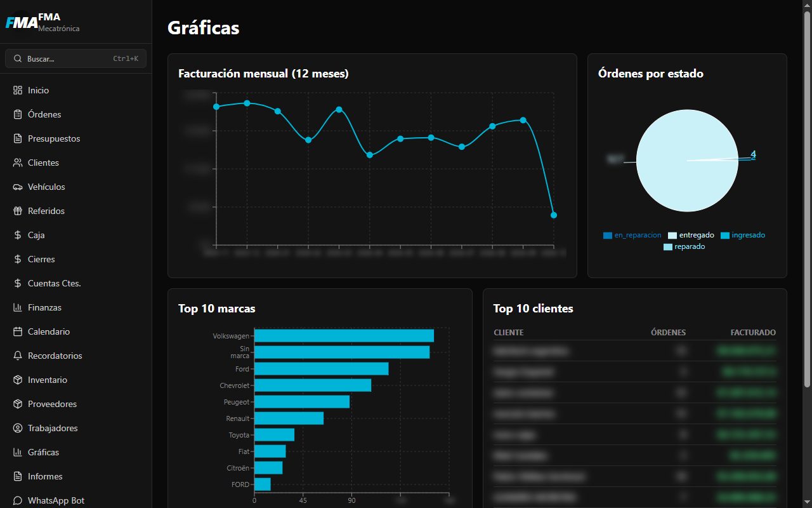Screen dimensions: 812x508
Task: Click the en_reparacion legend color swatch
Action: click(608, 236)
